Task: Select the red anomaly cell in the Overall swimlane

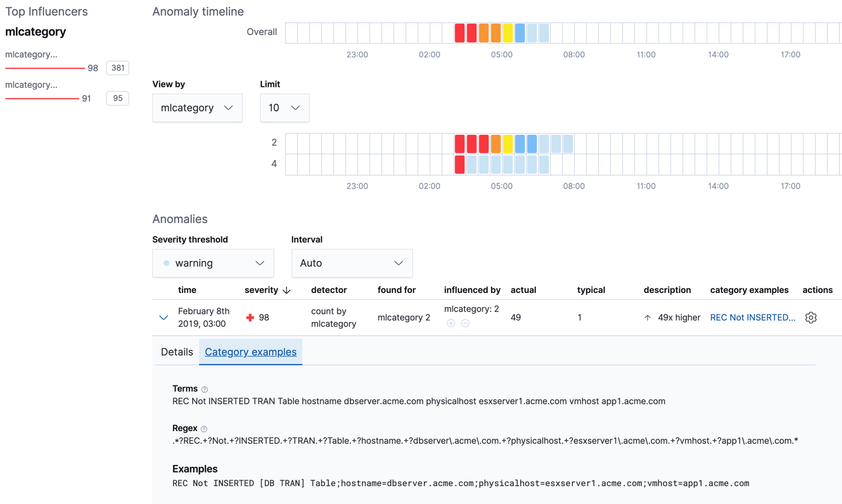Action: [x=459, y=33]
